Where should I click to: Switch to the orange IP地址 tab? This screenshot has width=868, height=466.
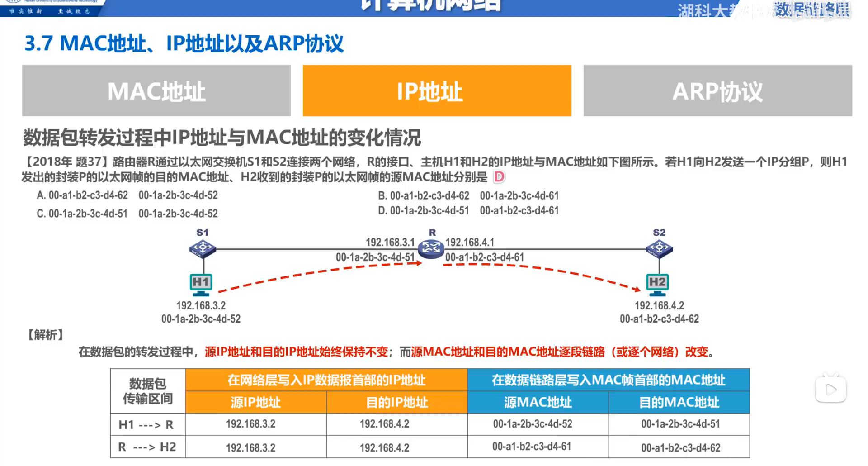[x=437, y=91]
